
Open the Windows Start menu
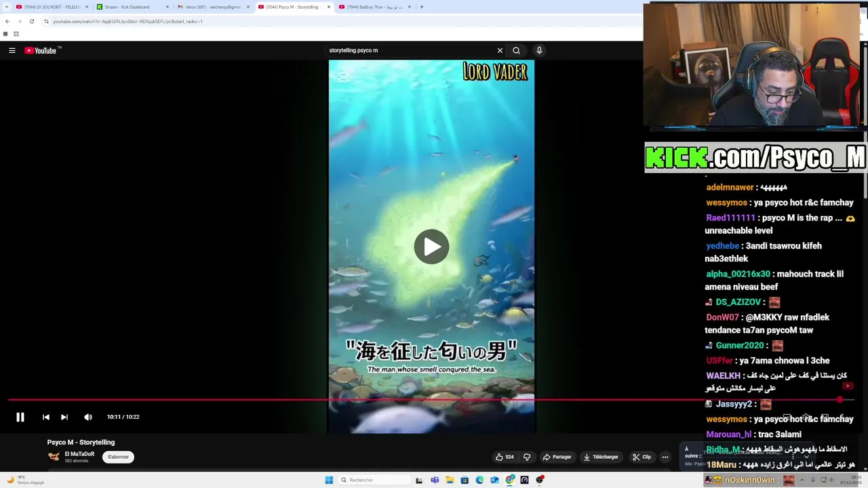329,480
